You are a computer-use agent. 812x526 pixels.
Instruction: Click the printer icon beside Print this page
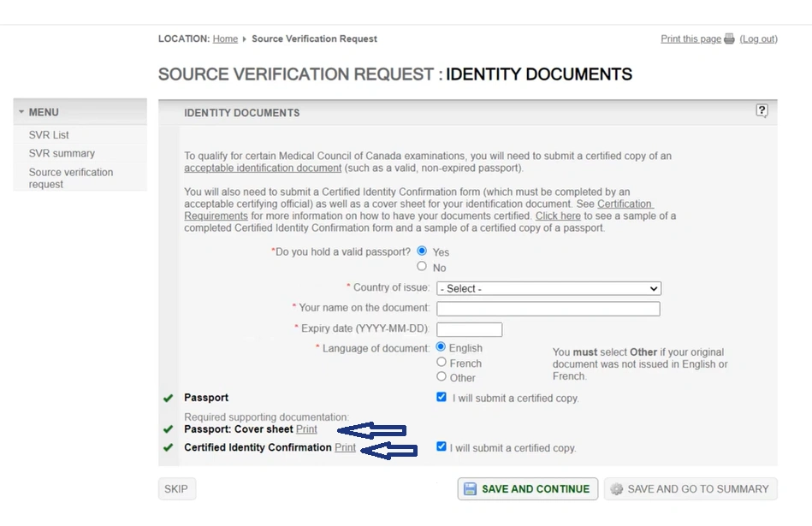click(x=729, y=39)
